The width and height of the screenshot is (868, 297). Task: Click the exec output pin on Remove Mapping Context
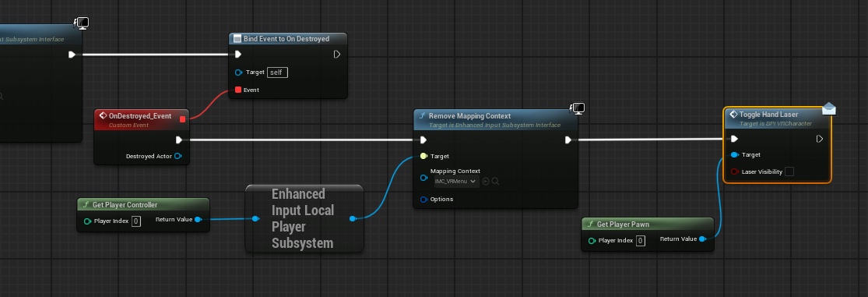(x=568, y=140)
